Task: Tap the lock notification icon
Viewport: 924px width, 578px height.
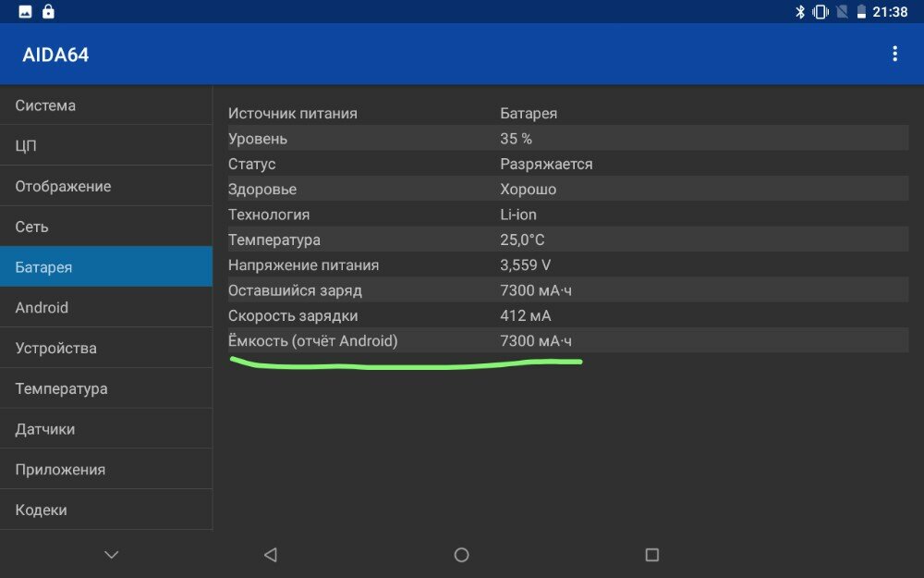Action: point(48,12)
